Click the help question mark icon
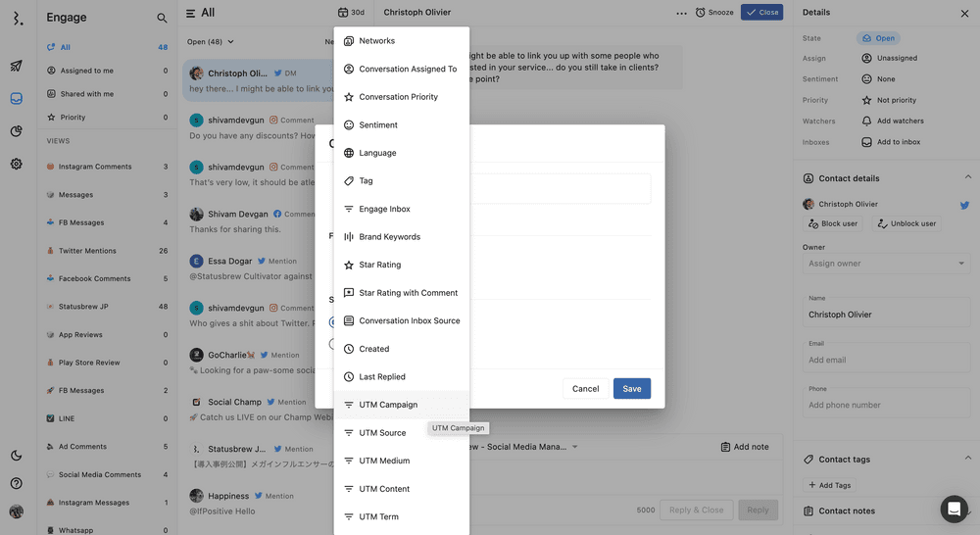This screenshot has width=980, height=535. 17,483
